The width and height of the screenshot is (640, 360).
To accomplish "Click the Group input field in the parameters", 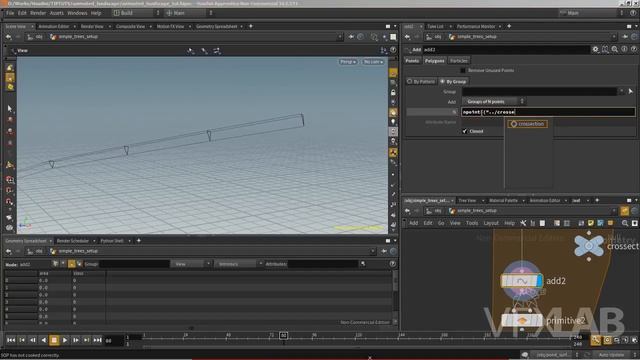I will click(539, 91).
